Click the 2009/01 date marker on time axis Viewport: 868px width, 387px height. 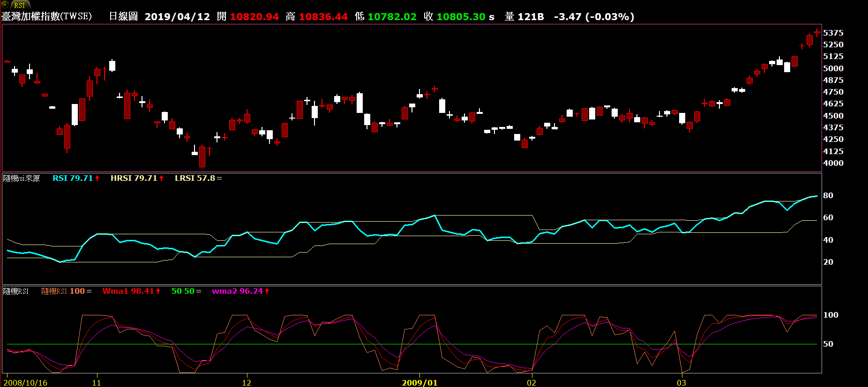[419, 383]
